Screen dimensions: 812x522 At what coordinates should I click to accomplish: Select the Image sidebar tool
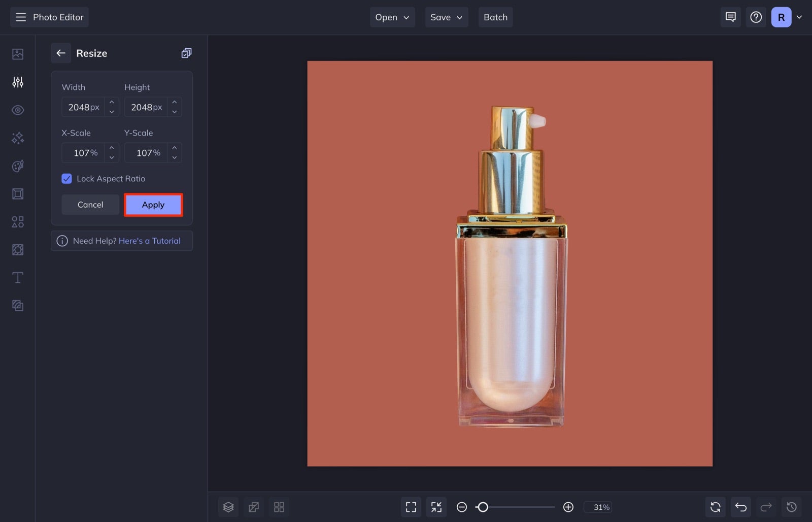[17, 53]
